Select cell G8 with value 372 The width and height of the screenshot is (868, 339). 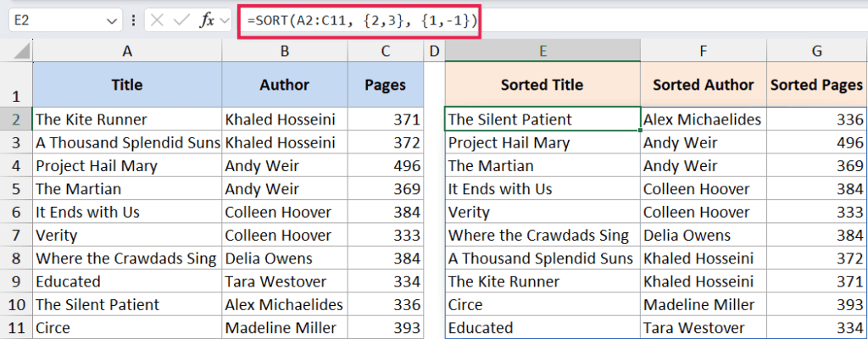[817, 258]
